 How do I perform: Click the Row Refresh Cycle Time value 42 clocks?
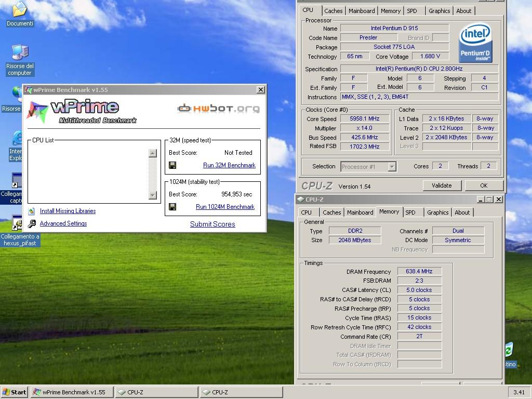click(x=419, y=327)
